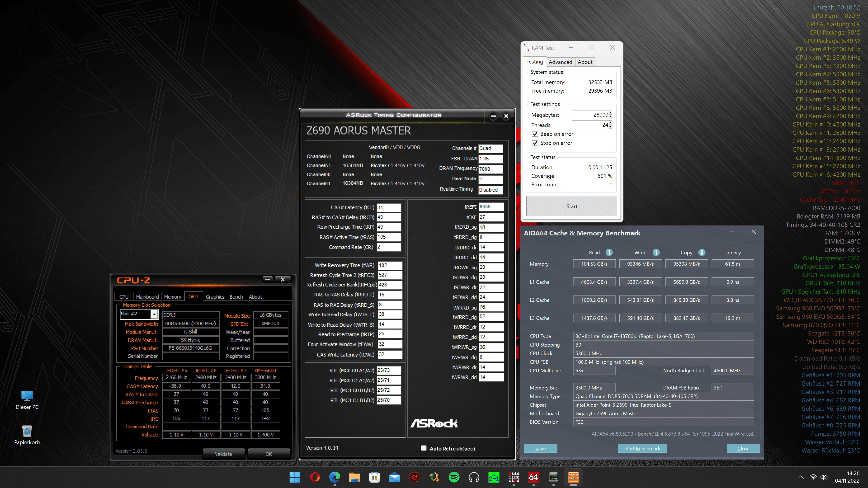The height and width of the screenshot is (488, 868).
Task: Open Microsoft Edge from taskbar
Action: click(x=335, y=477)
